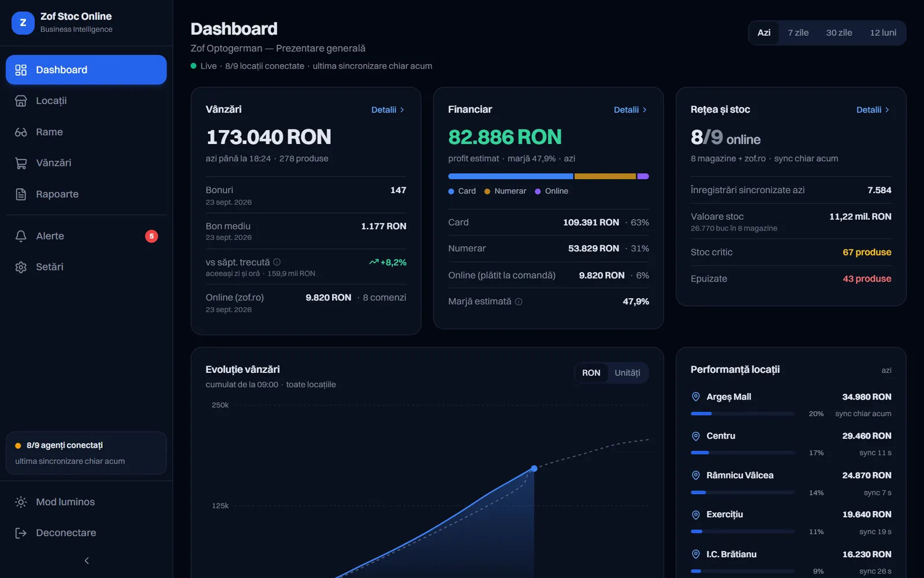
Task: Click the location pin icon for Centru
Action: tap(696, 436)
